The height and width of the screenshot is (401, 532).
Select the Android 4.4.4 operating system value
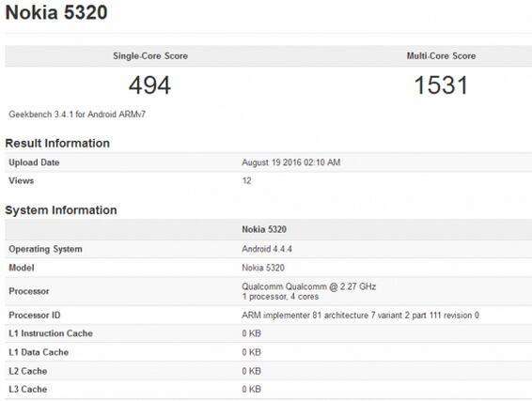267,249
